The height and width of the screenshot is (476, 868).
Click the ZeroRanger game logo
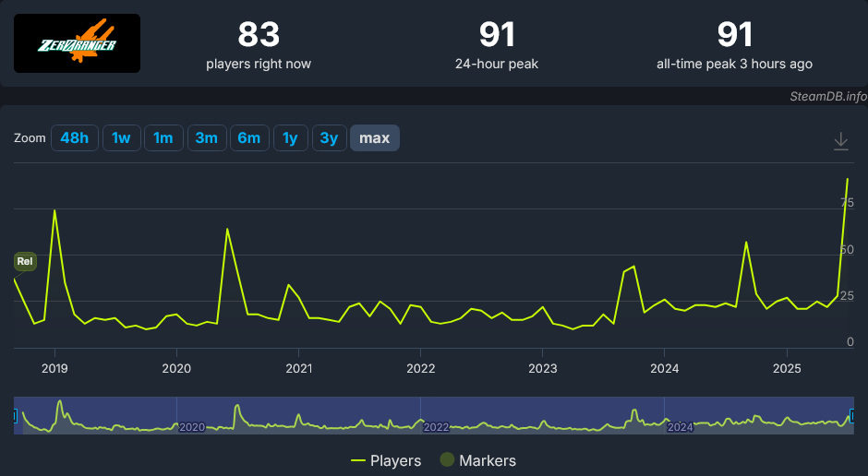pos(77,43)
